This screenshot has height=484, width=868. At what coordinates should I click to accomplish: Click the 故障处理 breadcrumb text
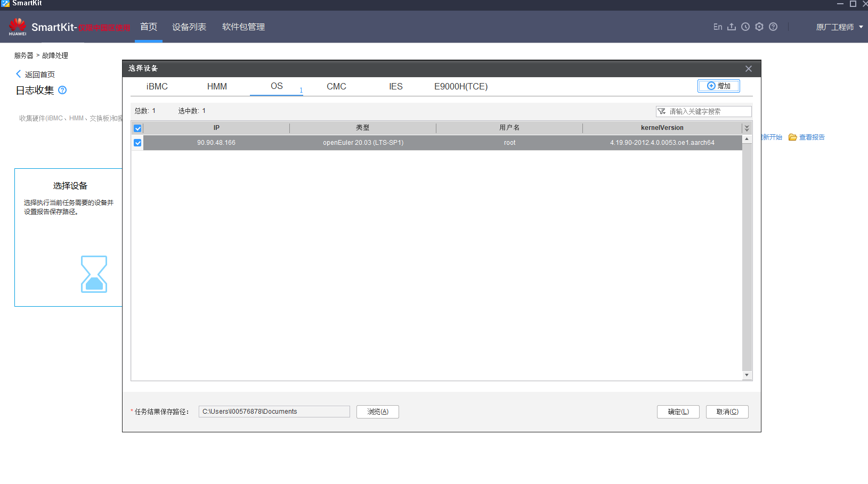coord(55,55)
